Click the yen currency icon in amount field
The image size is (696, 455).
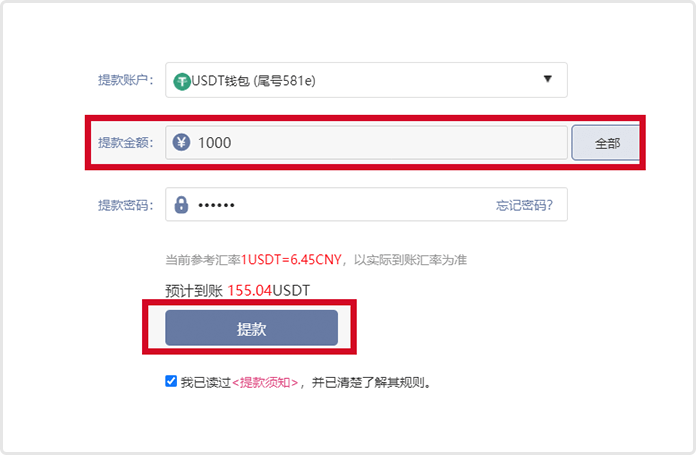[x=181, y=142]
